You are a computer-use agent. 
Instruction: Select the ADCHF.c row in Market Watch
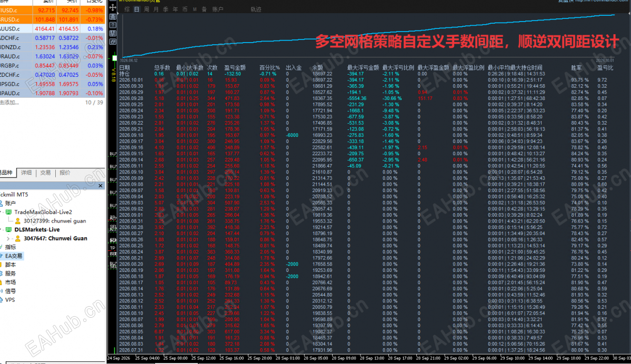[52, 38]
